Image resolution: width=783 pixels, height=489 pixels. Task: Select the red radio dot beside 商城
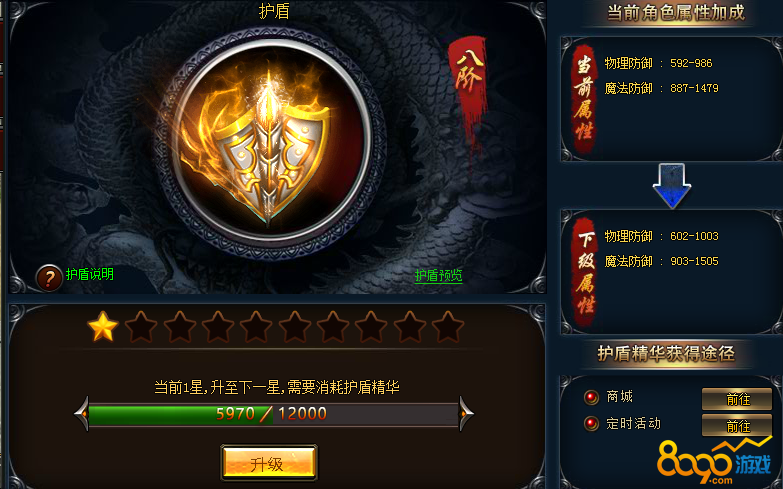591,397
